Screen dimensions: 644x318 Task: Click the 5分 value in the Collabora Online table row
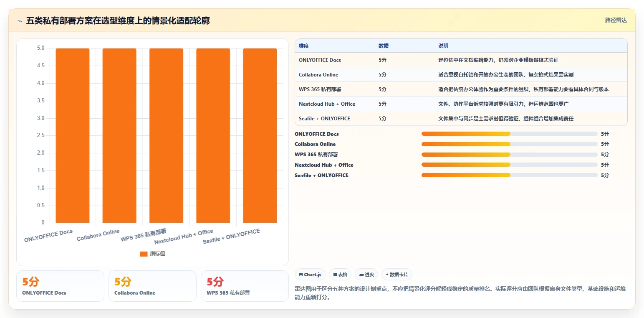coord(382,75)
